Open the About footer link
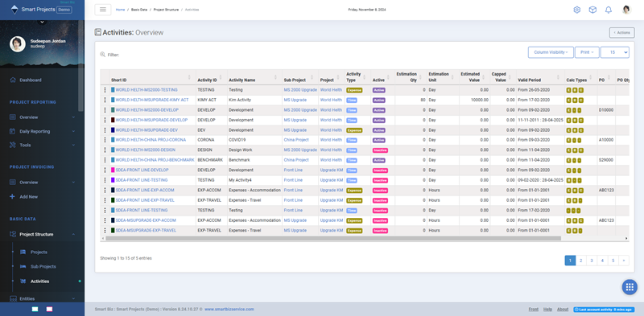The height and width of the screenshot is (316, 644). pos(563,309)
